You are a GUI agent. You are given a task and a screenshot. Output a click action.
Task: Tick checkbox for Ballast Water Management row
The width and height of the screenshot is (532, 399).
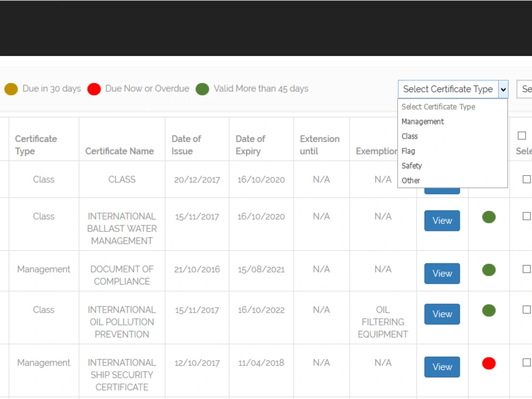pyautogui.click(x=527, y=216)
